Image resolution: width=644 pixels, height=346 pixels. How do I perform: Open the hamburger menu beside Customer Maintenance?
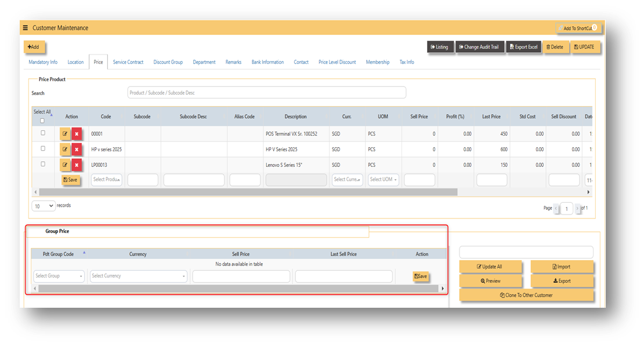click(x=26, y=28)
